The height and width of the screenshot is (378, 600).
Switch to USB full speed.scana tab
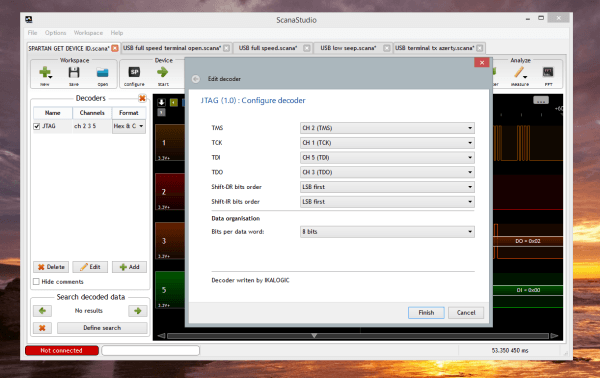(268, 48)
